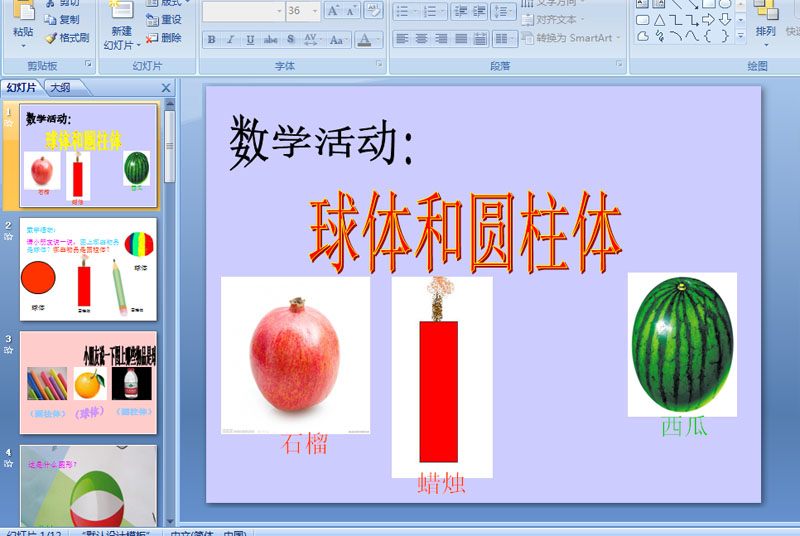Toggle Underline formatting
Screen dimensions: 800x536
251,40
